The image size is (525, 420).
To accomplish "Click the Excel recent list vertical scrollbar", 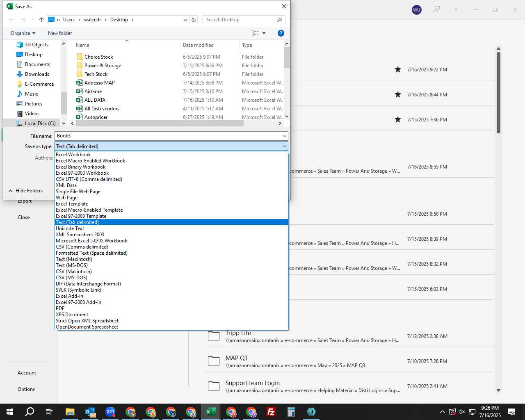I will (498, 92).
